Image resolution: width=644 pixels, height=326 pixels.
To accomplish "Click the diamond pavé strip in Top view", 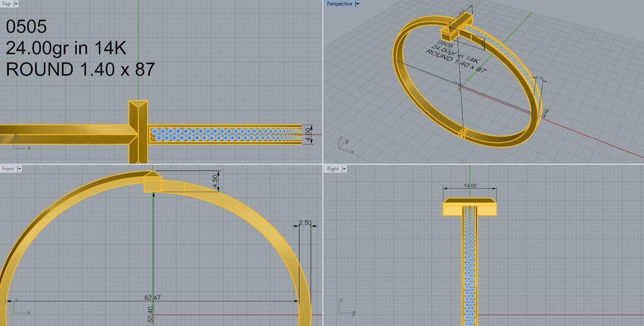I will (226, 135).
